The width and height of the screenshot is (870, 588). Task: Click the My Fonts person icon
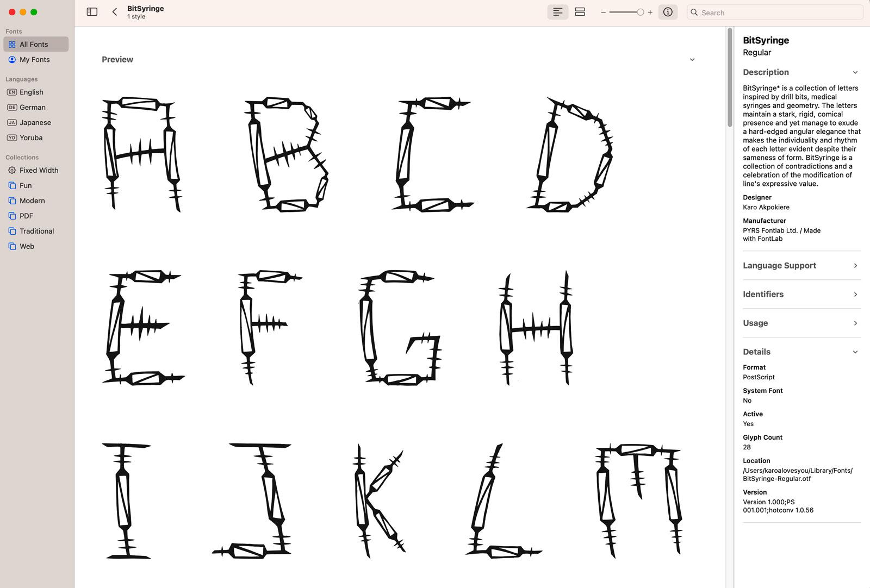[12, 60]
